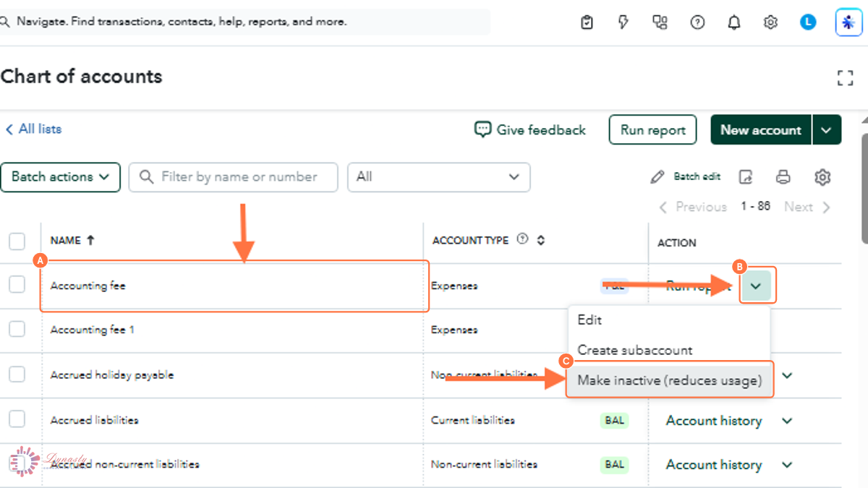This screenshot has height=488, width=868.
Task: Open the help question mark icon
Action: tap(697, 22)
